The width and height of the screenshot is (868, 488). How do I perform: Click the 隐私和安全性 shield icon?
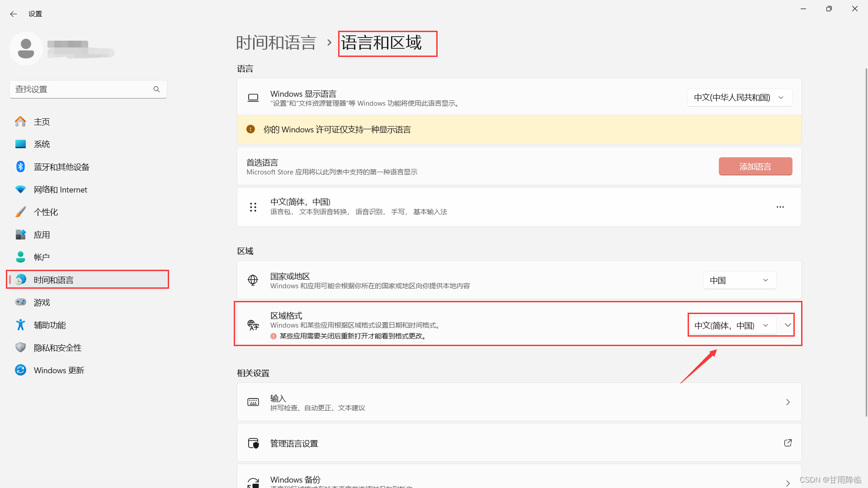point(20,347)
